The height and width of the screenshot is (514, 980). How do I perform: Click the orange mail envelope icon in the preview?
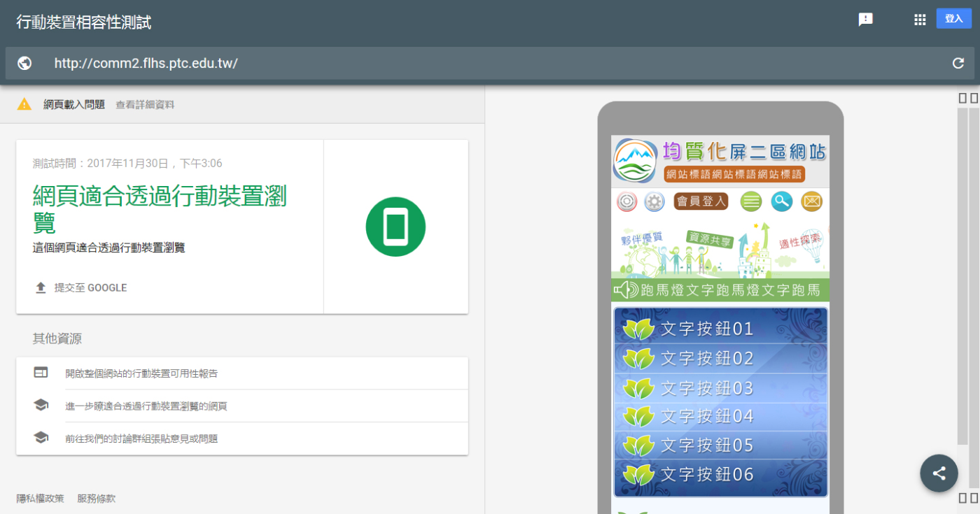tap(811, 202)
